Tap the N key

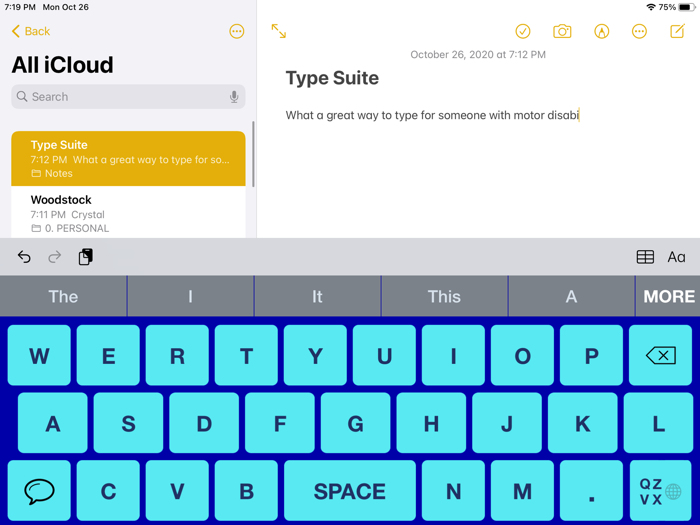453,491
